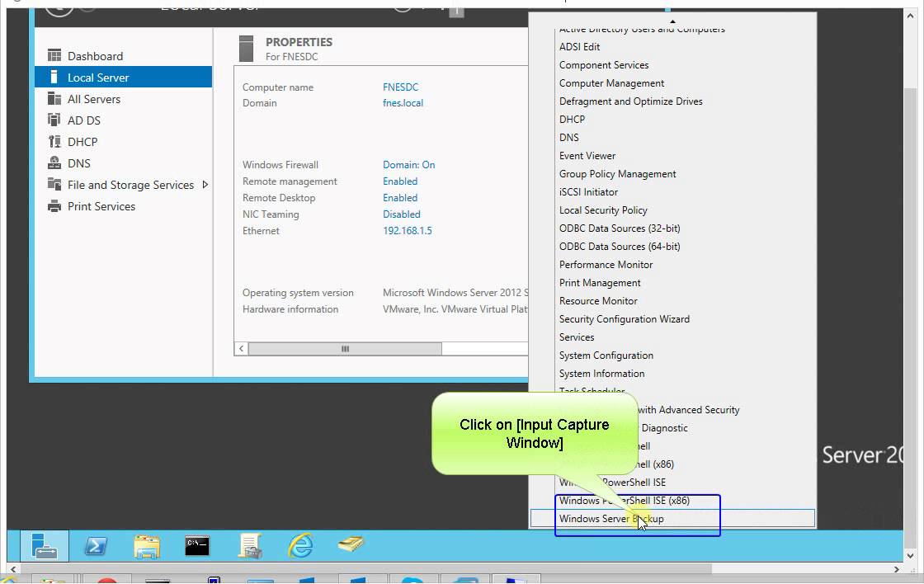The image size is (924, 584).
Task: Open Group Policy Management
Action: point(617,174)
